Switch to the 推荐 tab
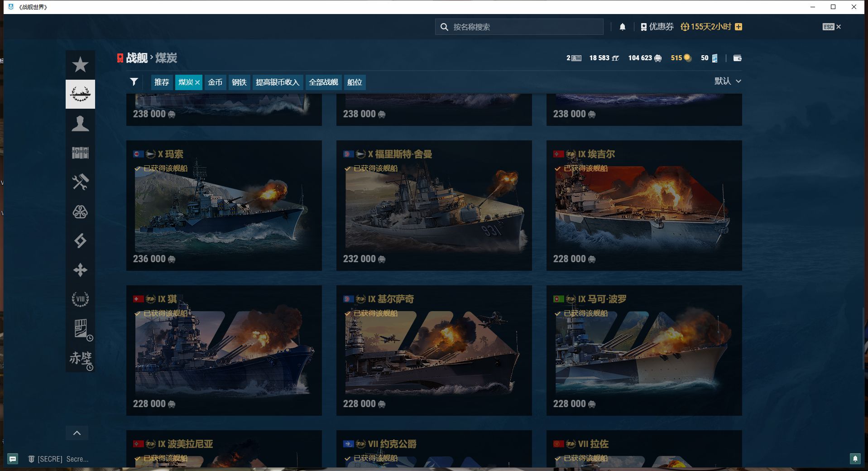Viewport: 868px width, 471px height. click(x=162, y=82)
